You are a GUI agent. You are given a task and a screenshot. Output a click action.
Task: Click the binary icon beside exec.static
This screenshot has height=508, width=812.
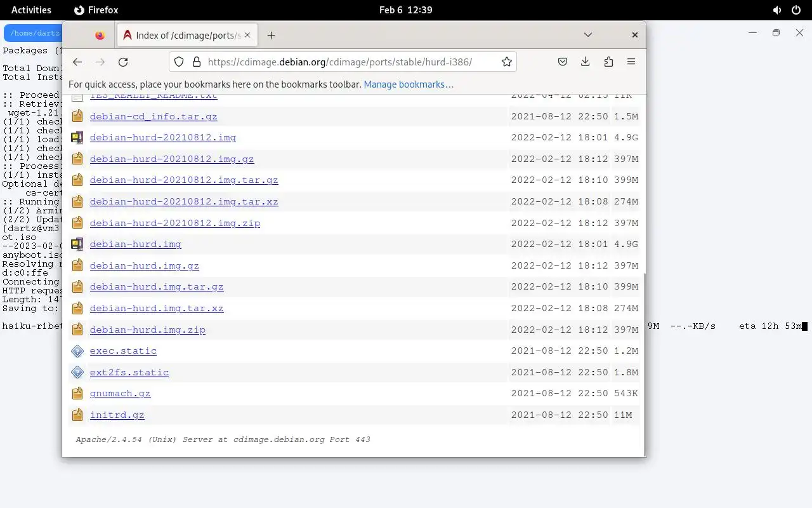pos(77,351)
